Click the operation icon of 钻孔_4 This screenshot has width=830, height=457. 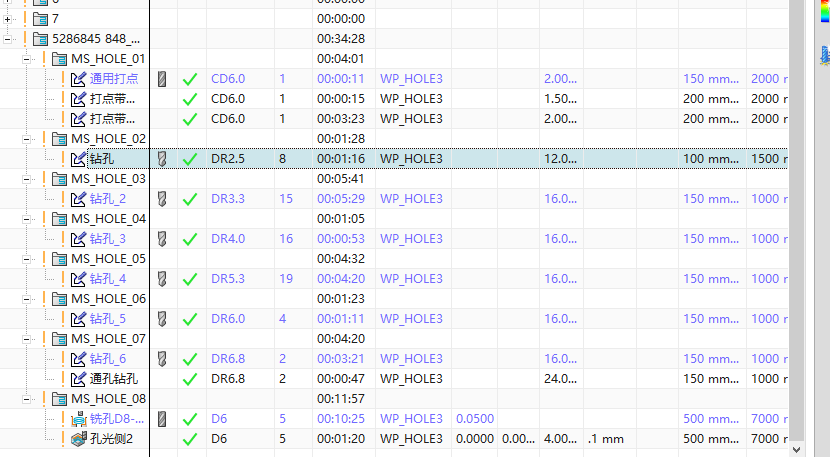tap(78, 279)
